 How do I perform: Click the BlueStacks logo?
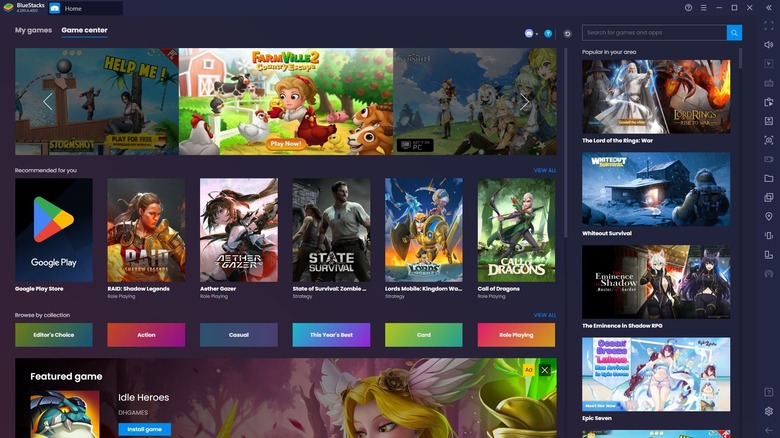coord(8,7)
